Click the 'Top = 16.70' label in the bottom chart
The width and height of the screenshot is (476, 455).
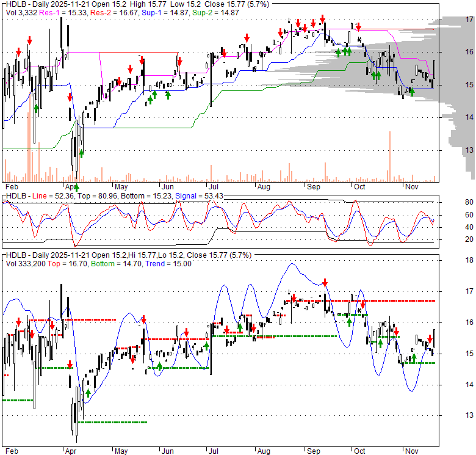point(67,264)
